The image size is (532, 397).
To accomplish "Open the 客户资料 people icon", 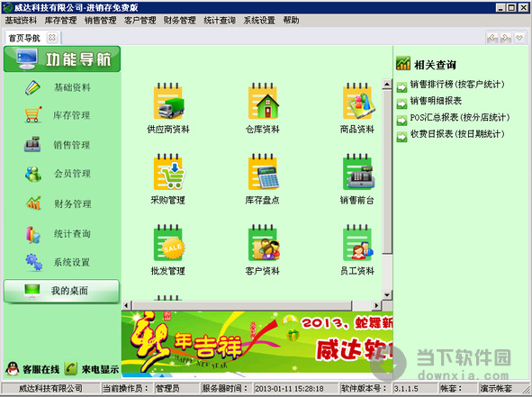I will click(x=263, y=243).
